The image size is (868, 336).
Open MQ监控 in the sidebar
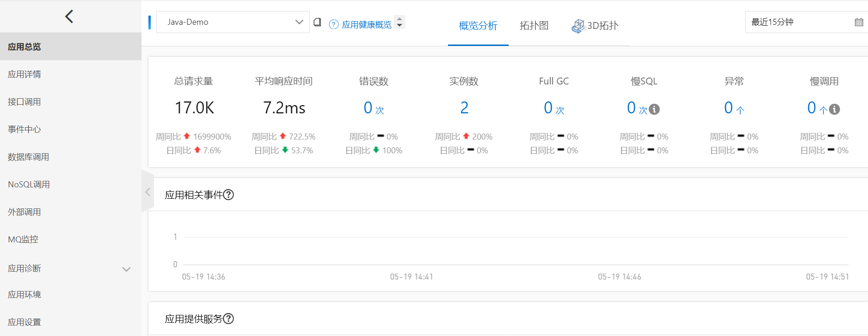pyautogui.click(x=71, y=239)
